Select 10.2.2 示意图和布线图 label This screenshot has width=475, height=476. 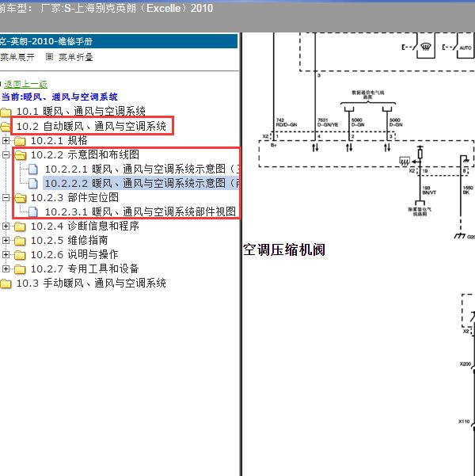[x=85, y=154]
